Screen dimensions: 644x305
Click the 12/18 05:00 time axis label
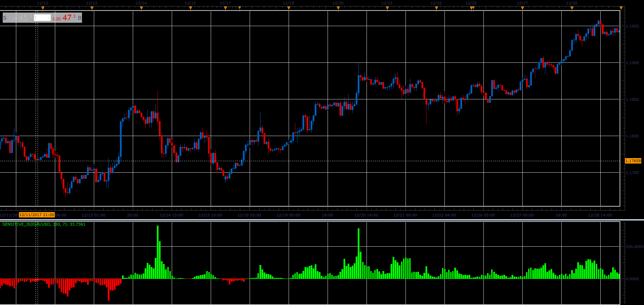[249, 215]
